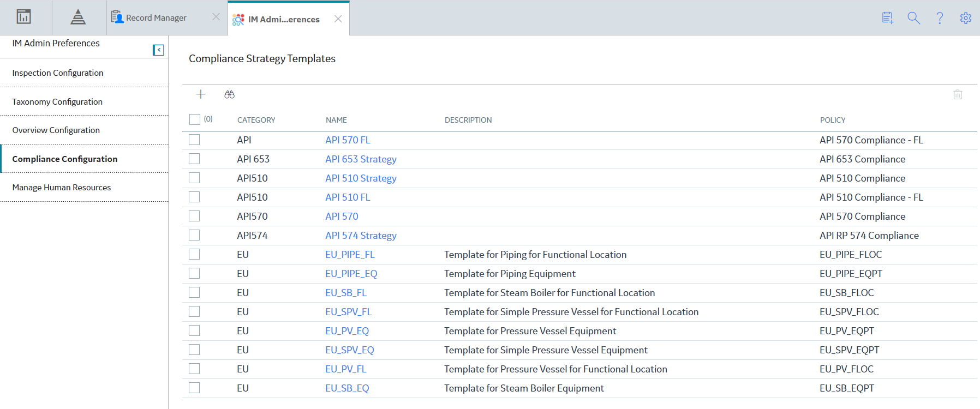980x409 pixels.
Task: Click the API RP 574 Compliance policy cell
Action: coord(869,236)
